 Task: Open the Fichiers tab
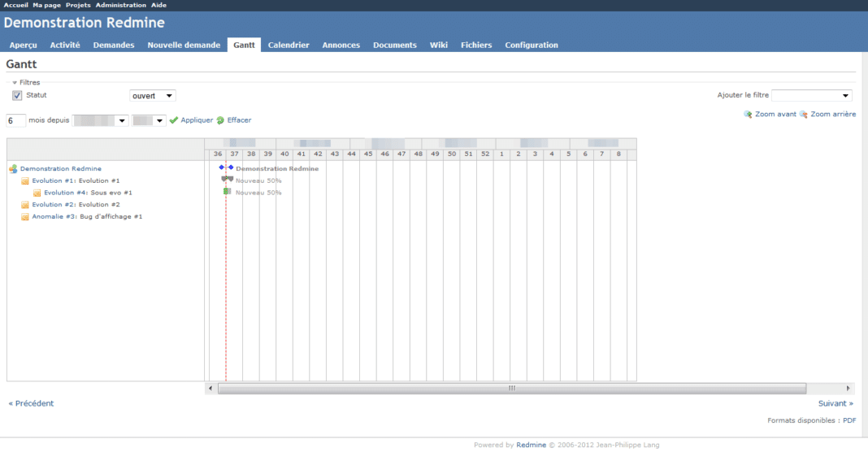(476, 45)
